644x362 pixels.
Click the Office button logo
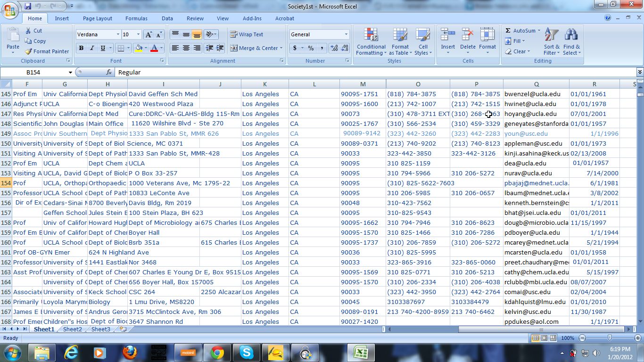10,10
